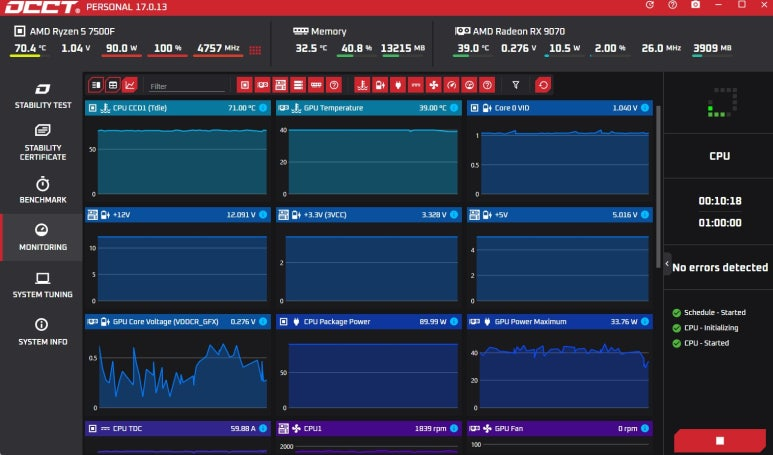Open System Info section

tap(42, 332)
